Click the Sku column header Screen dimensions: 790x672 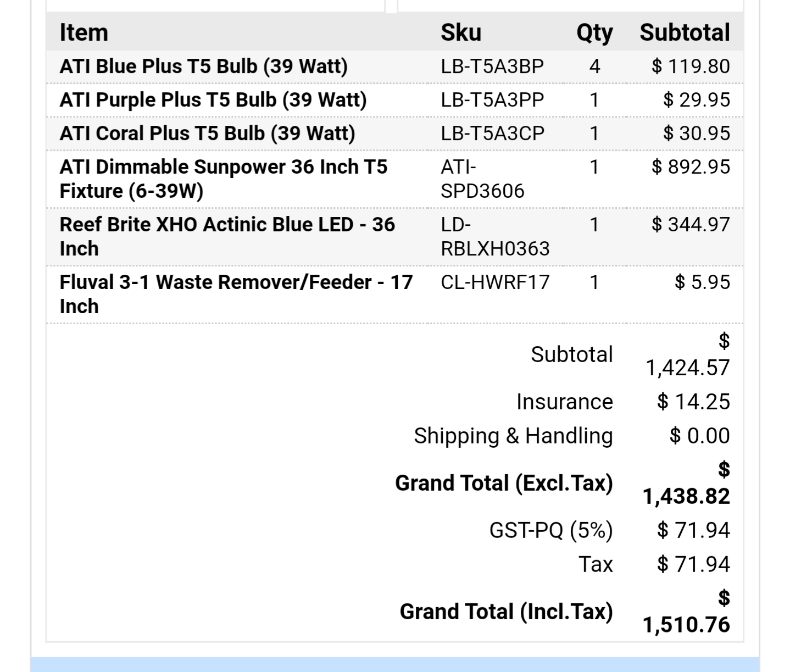click(460, 32)
